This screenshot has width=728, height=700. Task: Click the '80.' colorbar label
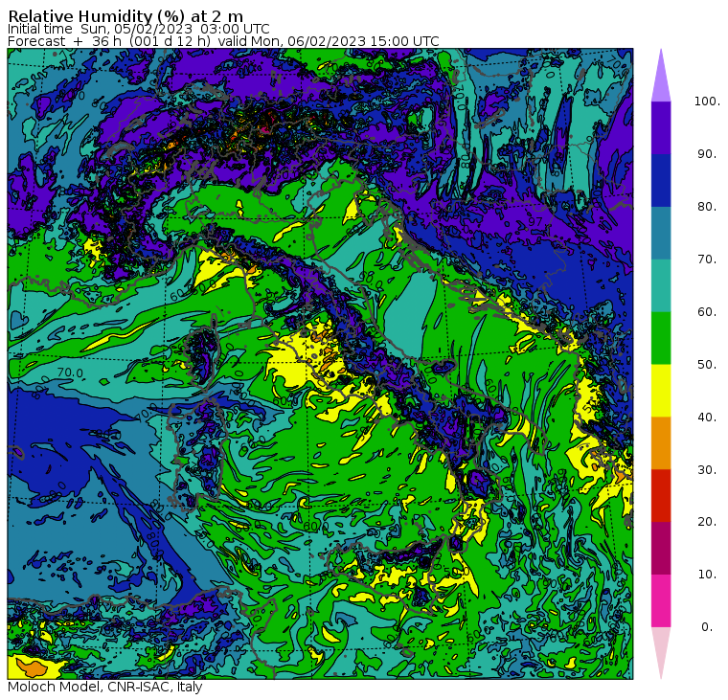coord(707,207)
